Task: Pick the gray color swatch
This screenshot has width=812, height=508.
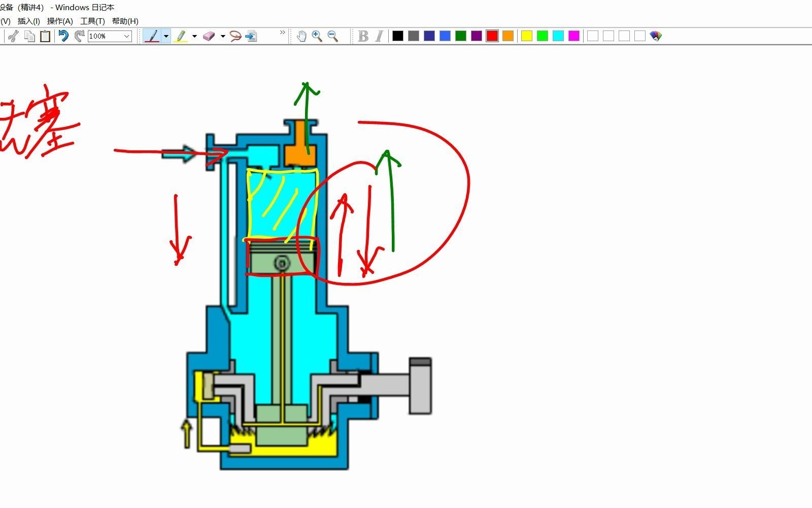Action: pyautogui.click(x=414, y=36)
